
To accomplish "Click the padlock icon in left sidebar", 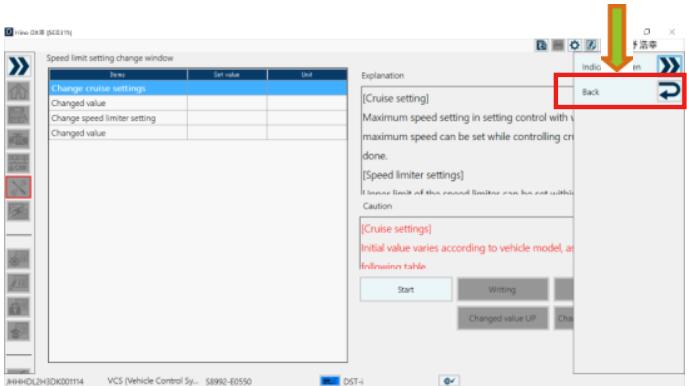I will coord(18,307).
